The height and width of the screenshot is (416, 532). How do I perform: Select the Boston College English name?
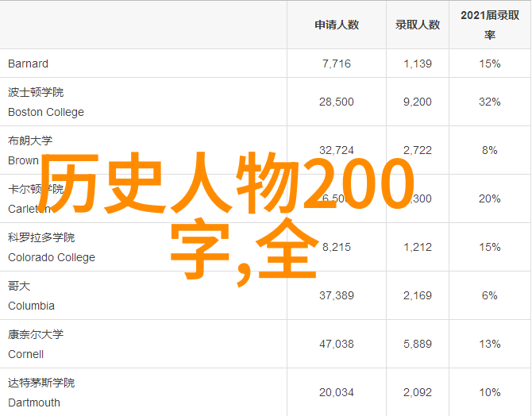46,112
